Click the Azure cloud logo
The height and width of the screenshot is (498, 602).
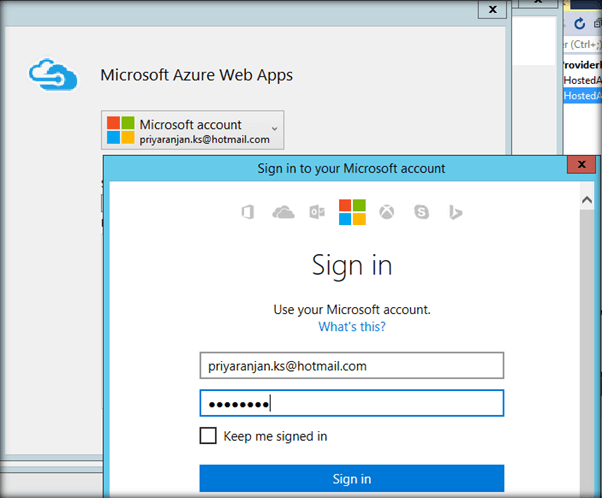(x=53, y=74)
